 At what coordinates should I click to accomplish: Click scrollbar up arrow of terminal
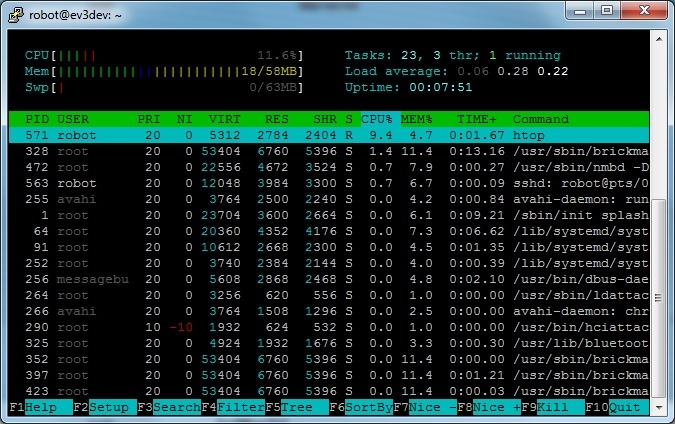[x=659, y=39]
